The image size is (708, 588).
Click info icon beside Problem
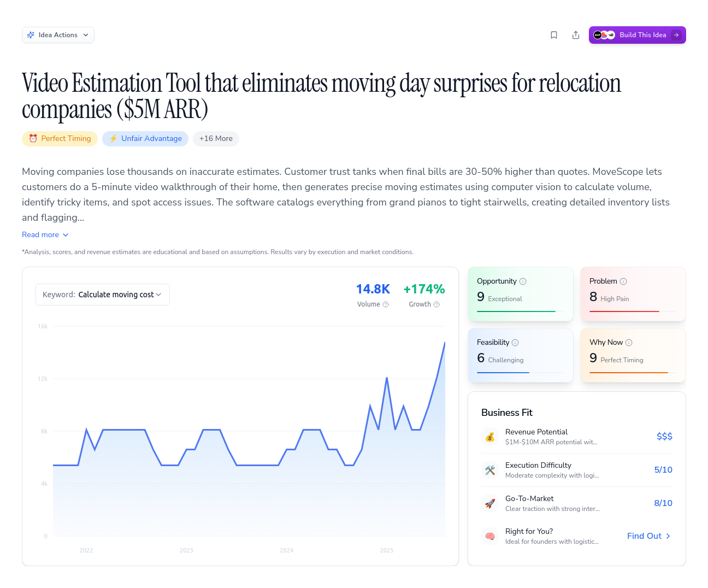point(623,281)
